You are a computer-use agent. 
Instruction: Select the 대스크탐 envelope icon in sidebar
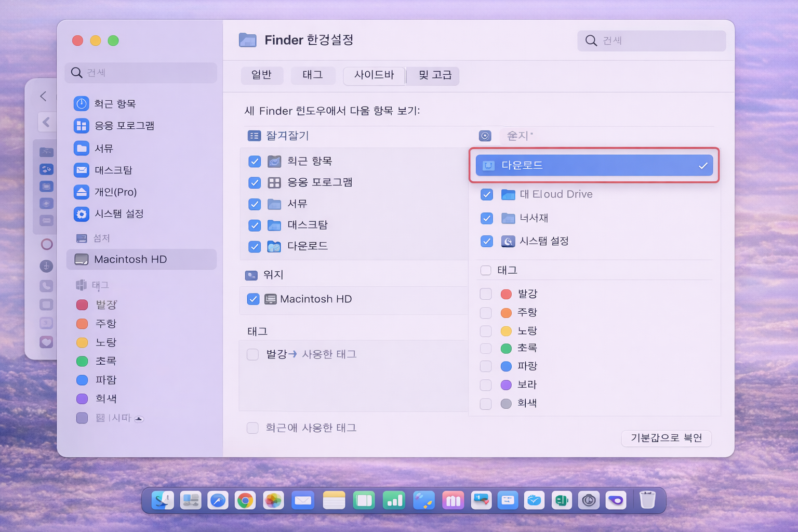point(82,170)
